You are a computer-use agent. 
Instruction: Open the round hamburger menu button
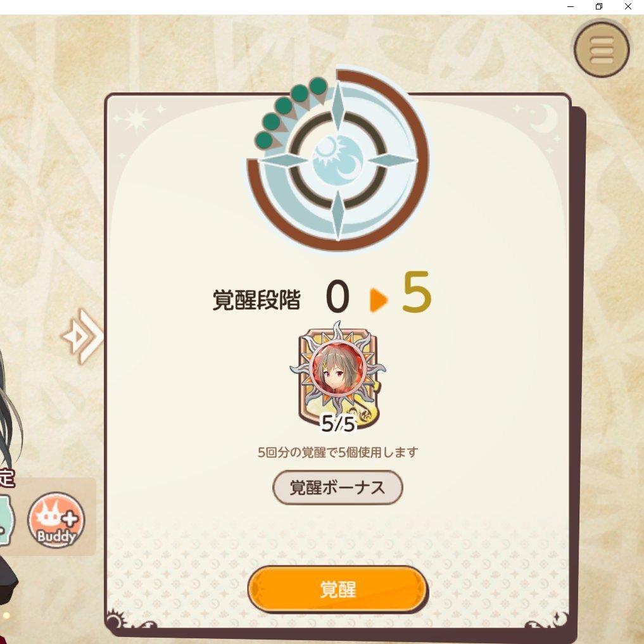click(602, 49)
